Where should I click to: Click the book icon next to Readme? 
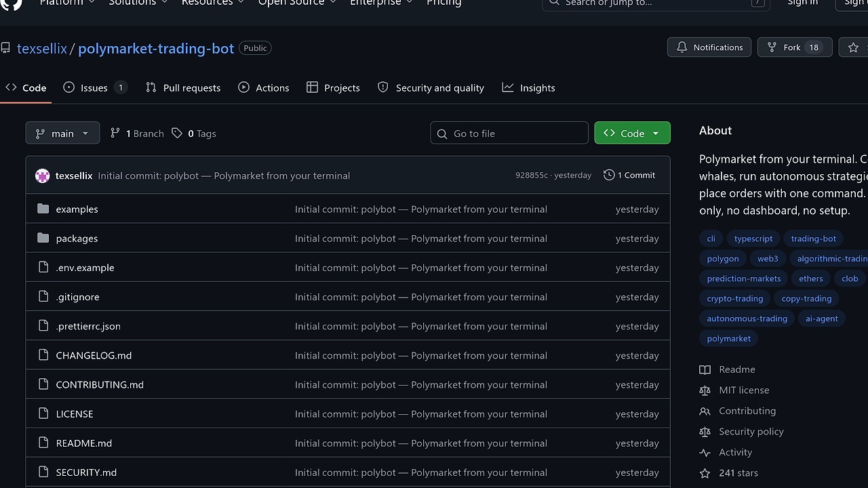click(705, 369)
